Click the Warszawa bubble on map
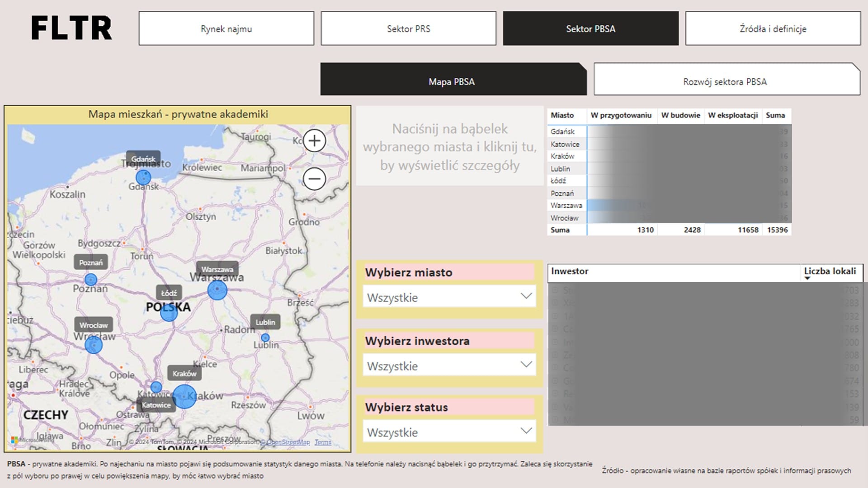Viewport: 868px width, 488px height. (217, 290)
